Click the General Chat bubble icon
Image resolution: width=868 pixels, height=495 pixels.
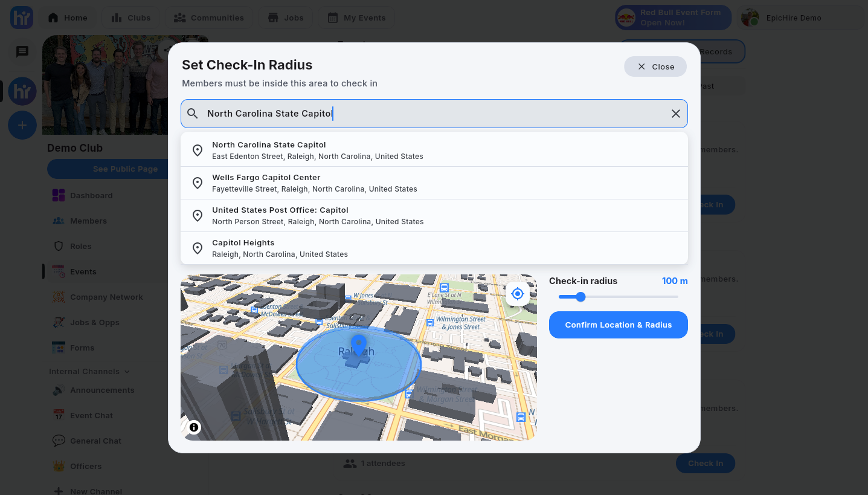click(59, 441)
